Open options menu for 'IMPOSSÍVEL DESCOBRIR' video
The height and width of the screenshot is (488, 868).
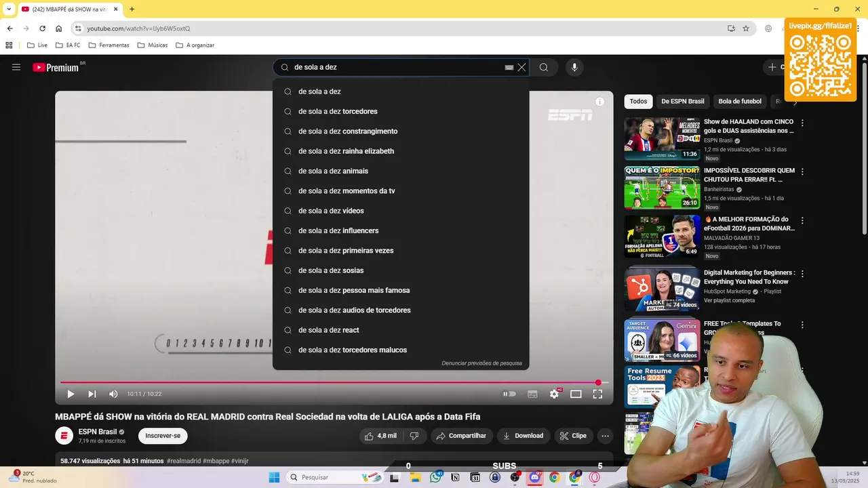click(x=802, y=172)
